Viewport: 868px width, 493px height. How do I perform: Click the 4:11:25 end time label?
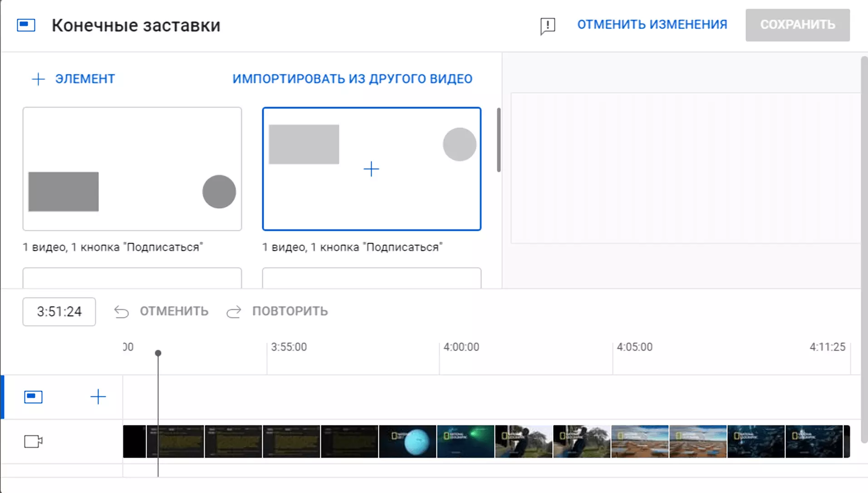tap(828, 347)
